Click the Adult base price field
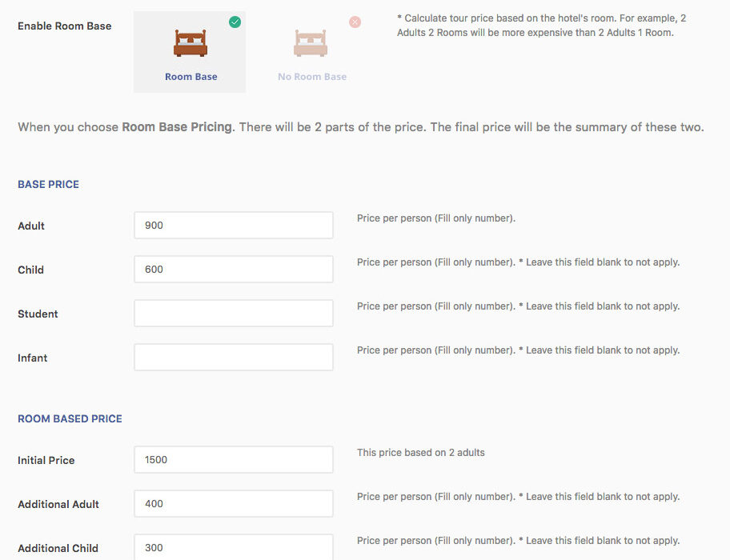The width and height of the screenshot is (730, 560). tap(233, 226)
